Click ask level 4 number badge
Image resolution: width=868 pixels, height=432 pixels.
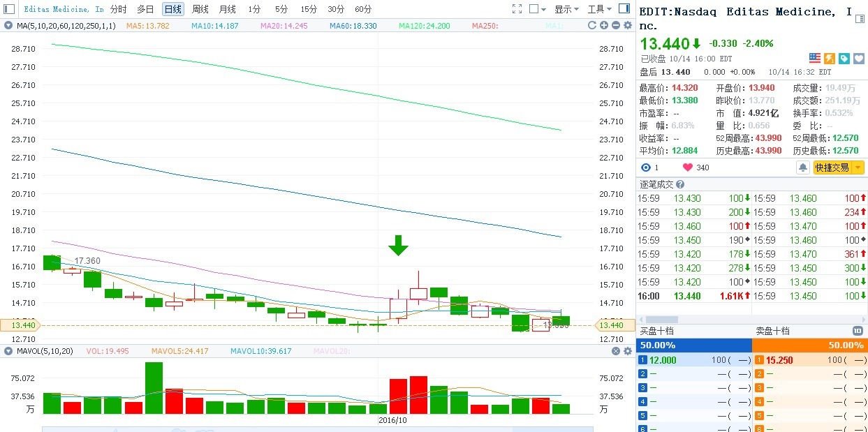(760, 402)
